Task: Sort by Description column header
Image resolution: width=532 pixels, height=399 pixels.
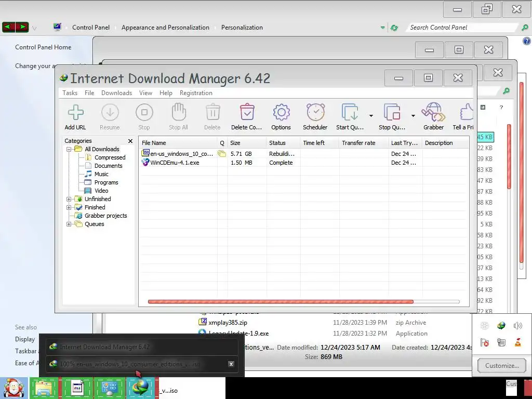Action: point(445,143)
